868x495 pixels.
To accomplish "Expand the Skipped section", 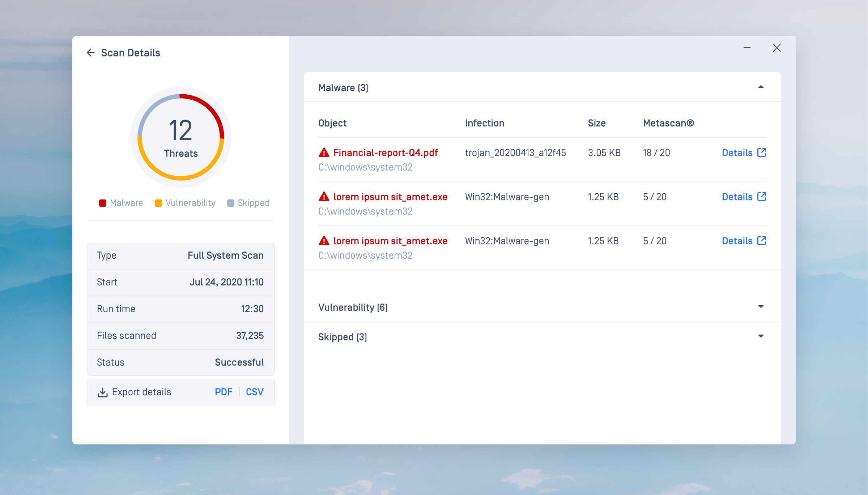I will pyautogui.click(x=761, y=336).
